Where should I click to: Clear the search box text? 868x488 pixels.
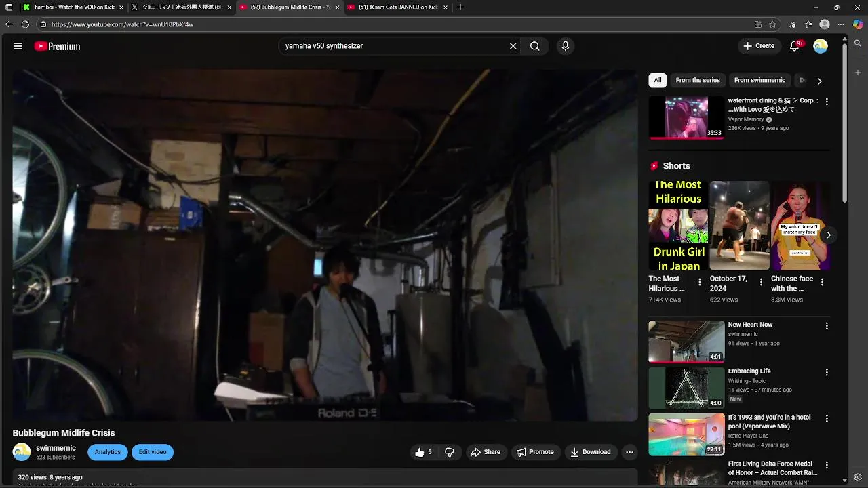(x=513, y=46)
